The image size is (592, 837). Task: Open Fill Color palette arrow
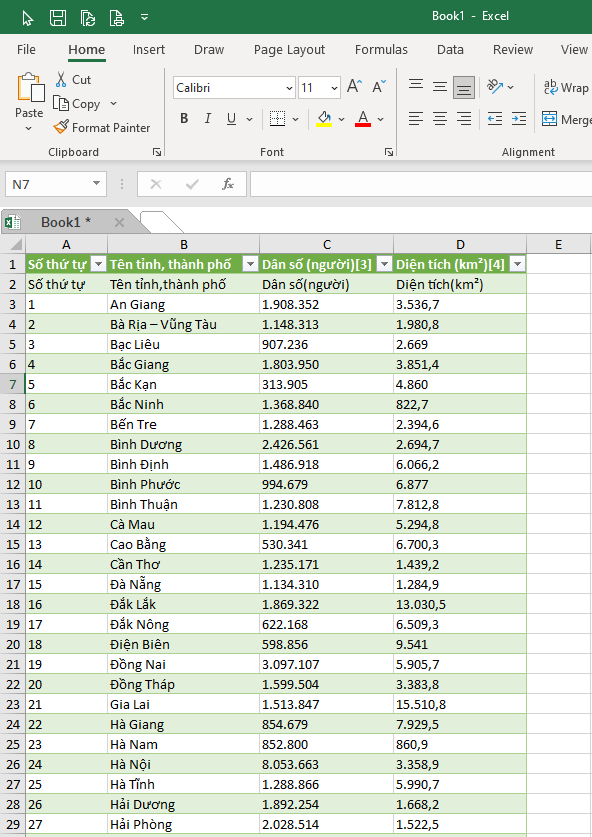click(x=342, y=119)
